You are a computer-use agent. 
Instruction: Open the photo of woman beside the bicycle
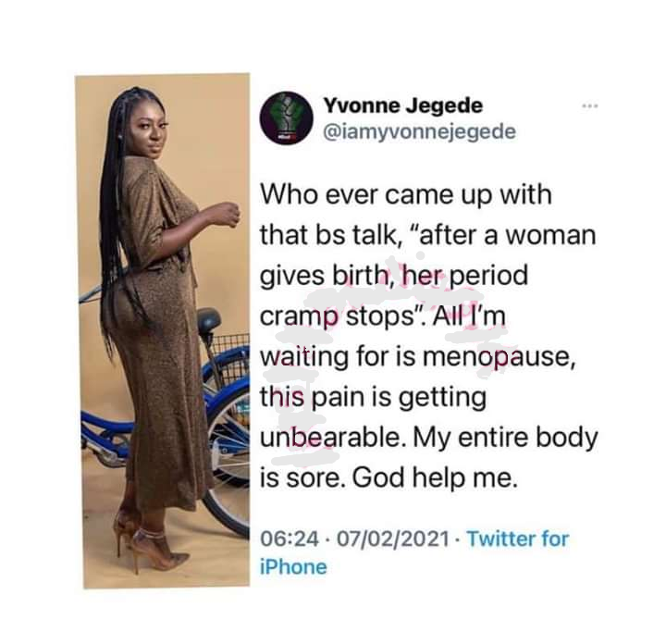click(x=163, y=331)
